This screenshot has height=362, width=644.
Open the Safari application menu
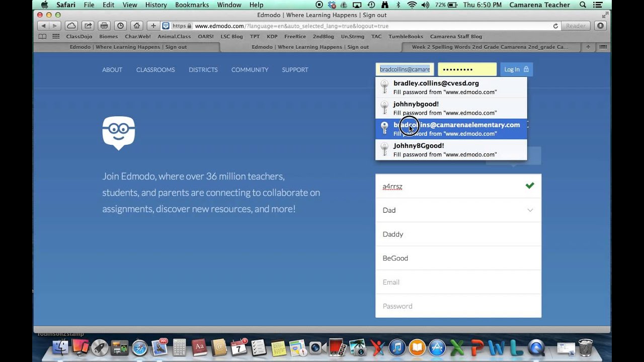[x=66, y=5]
